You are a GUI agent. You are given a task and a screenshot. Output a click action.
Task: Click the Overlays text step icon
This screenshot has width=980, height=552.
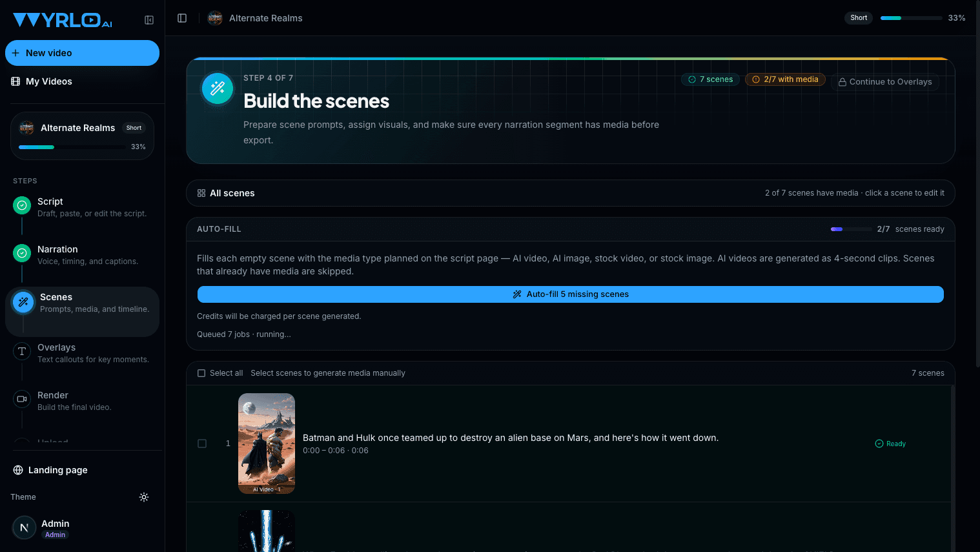coord(22,351)
